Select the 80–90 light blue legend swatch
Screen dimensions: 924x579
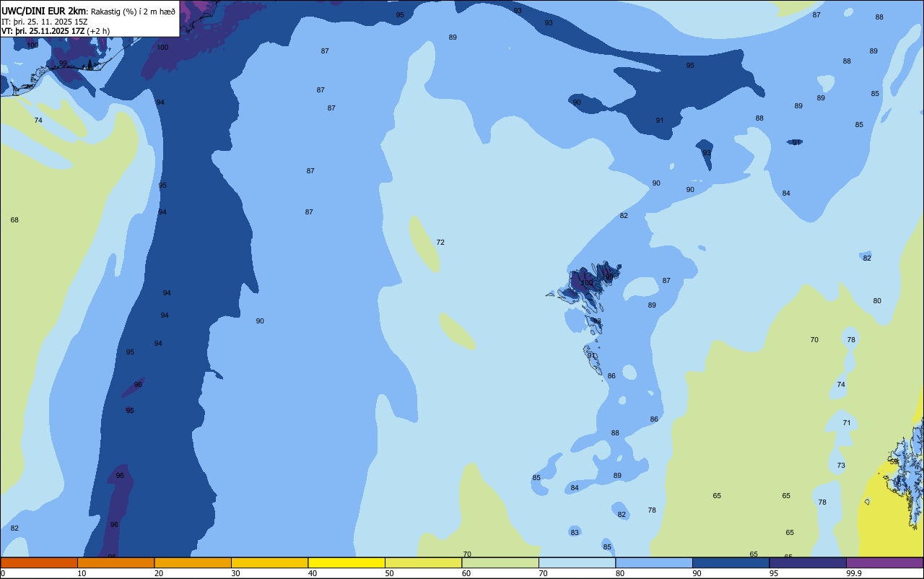tap(654, 562)
